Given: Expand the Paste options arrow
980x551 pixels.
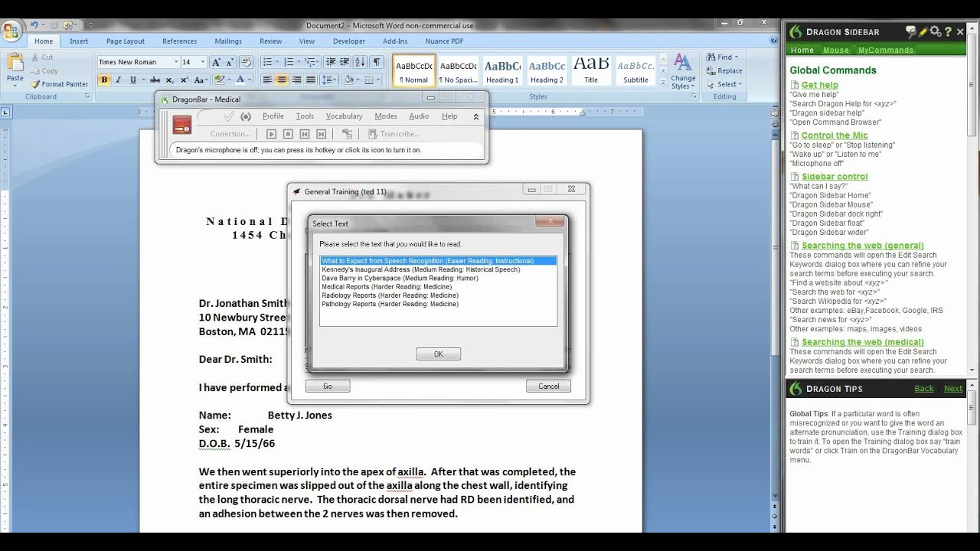Looking at the screenshot, I should point(15,86).
